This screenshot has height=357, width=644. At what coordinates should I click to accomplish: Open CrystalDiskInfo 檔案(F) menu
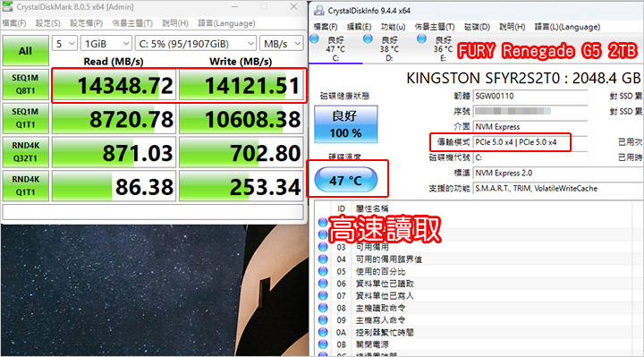(x=326, y=27)
